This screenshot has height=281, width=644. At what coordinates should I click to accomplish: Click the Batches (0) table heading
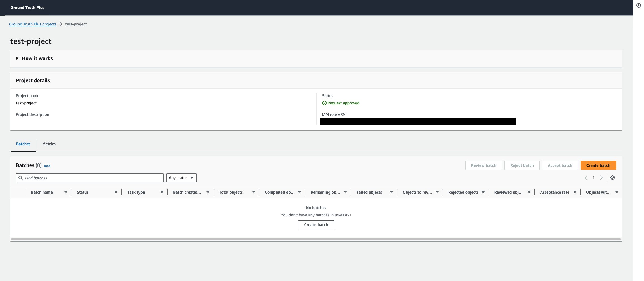(29, 165)
